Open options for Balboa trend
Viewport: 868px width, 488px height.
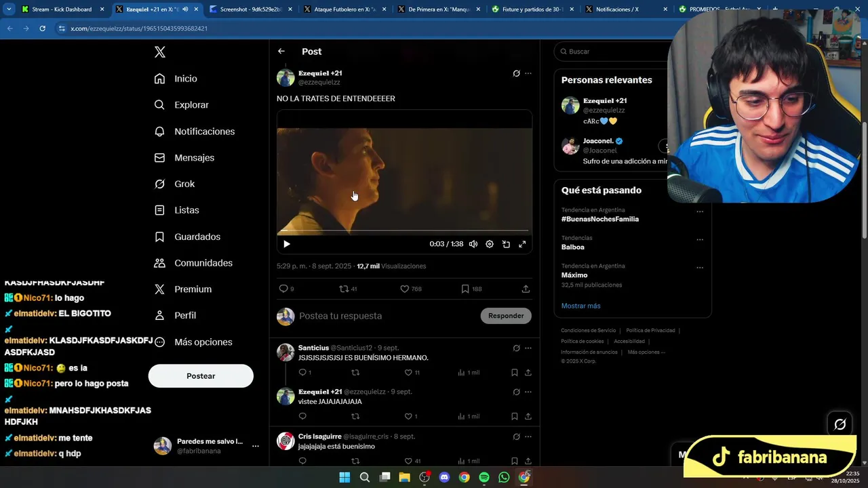(x=700, y=239)
